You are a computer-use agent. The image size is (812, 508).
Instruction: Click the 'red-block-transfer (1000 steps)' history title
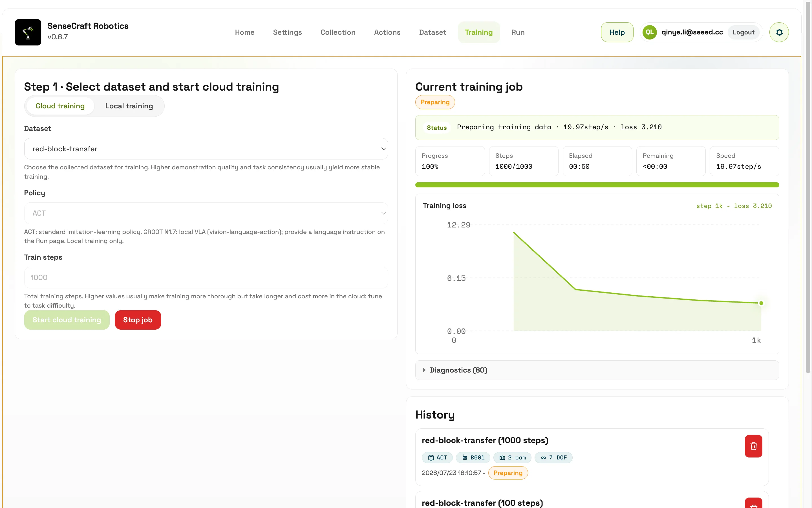tap(485, 441)
